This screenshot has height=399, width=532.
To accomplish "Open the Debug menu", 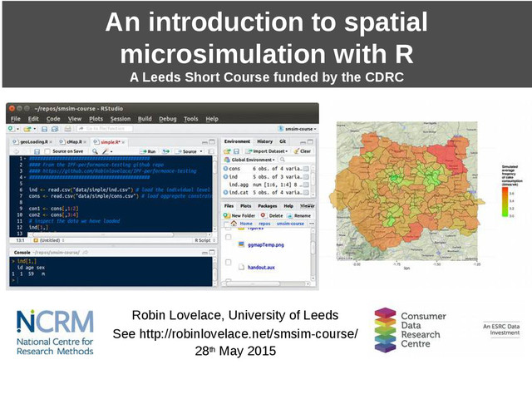I will [168, 119].
